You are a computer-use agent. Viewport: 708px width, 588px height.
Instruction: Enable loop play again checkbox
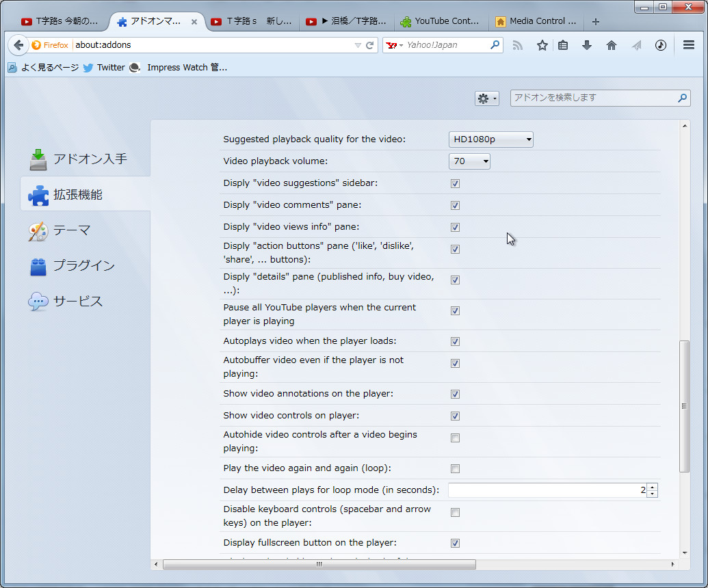coord(455,468)
